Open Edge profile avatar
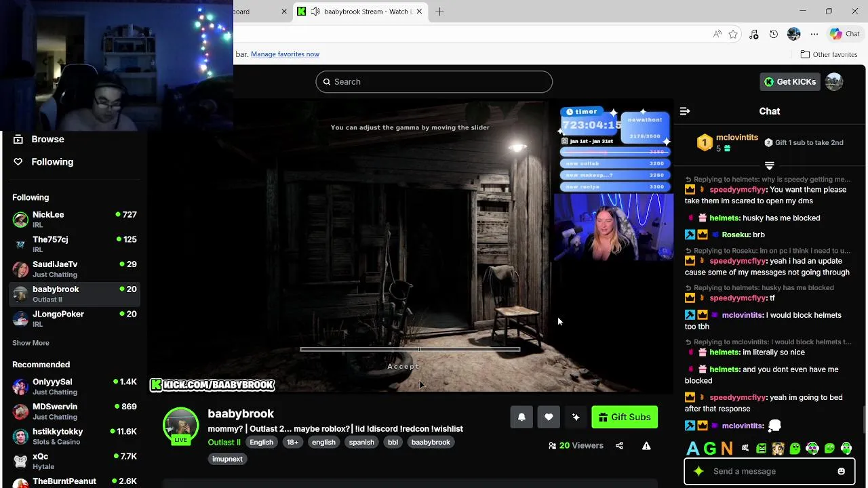This screenshot has width=868, height=488. [794, 34]
